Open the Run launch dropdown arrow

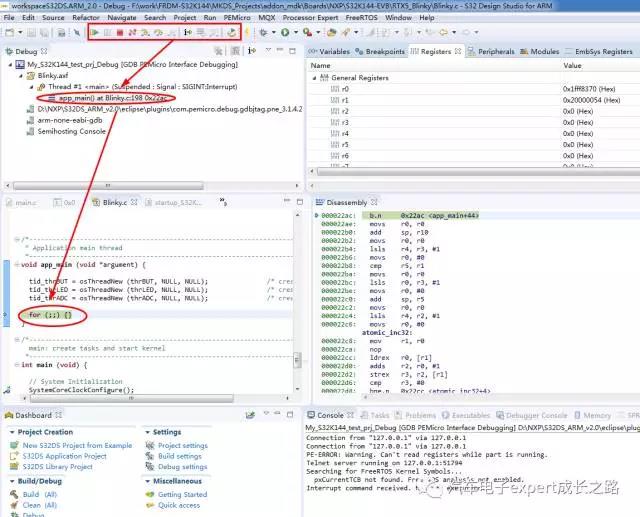296,32
